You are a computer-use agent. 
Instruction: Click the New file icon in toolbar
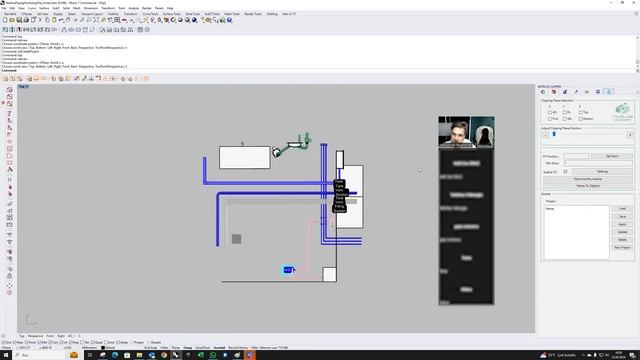click(5, 20)
